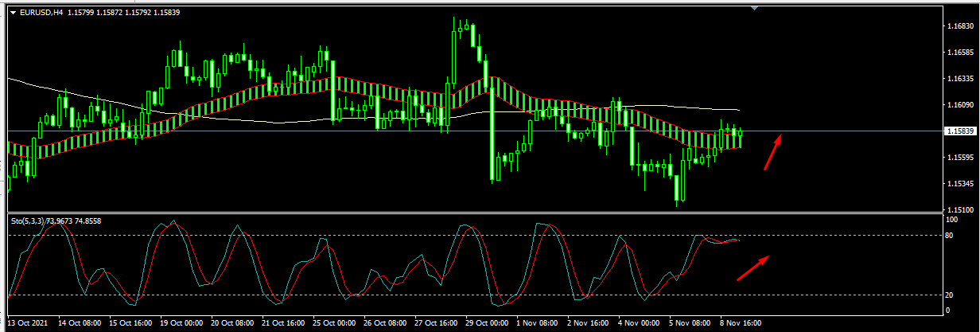Click the 1.15100 price level on axis
Image resolution: width=980 pixels, height=332 pixels.
tap(960, 210)
